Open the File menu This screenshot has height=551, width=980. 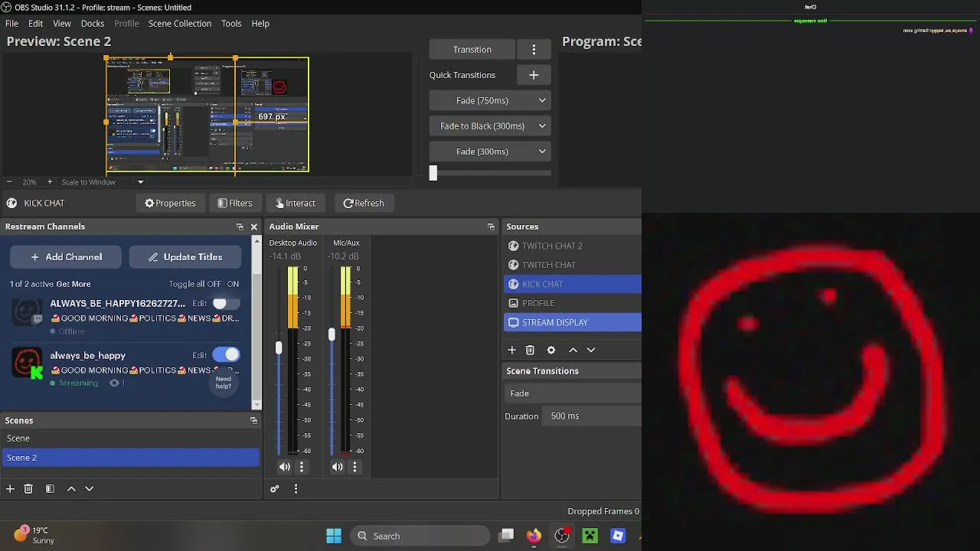pyautogui.click(x=12, y=24)
